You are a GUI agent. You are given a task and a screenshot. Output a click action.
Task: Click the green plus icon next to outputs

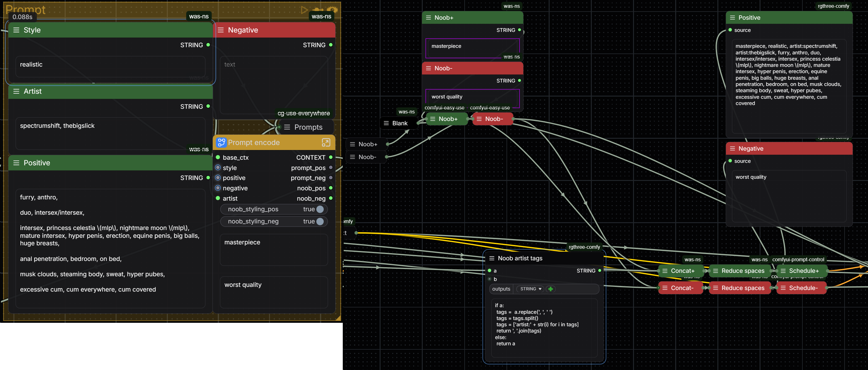tap(550, 289)
